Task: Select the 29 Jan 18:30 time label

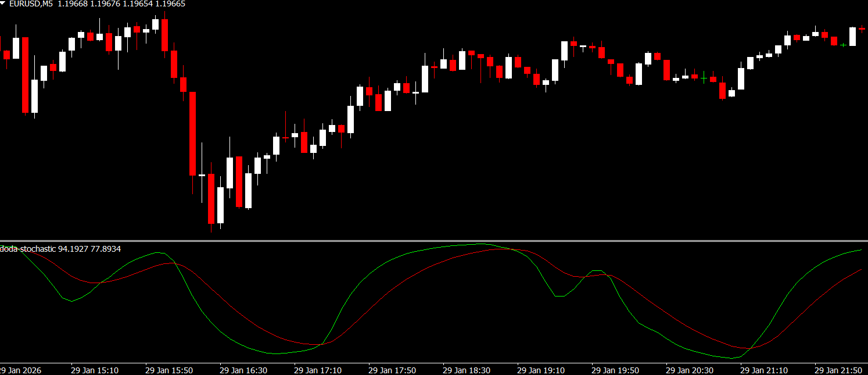Action: pos(467,370)
